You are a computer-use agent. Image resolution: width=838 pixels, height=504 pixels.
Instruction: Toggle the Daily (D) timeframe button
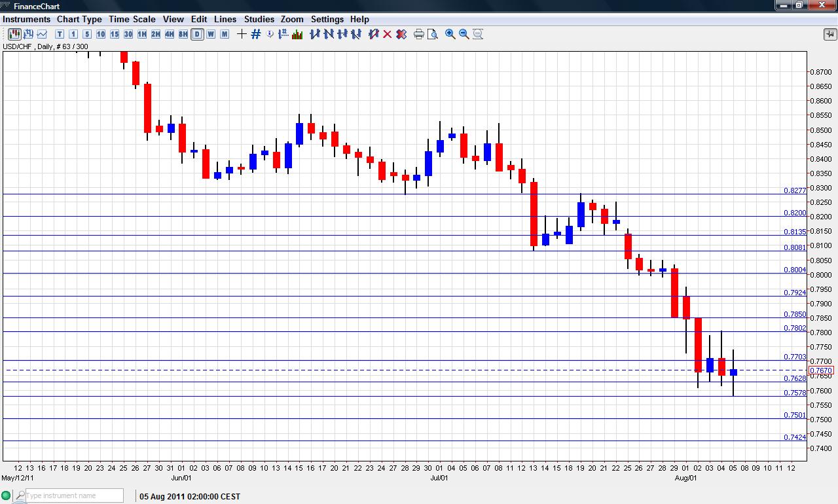click(x=197, y=34)
